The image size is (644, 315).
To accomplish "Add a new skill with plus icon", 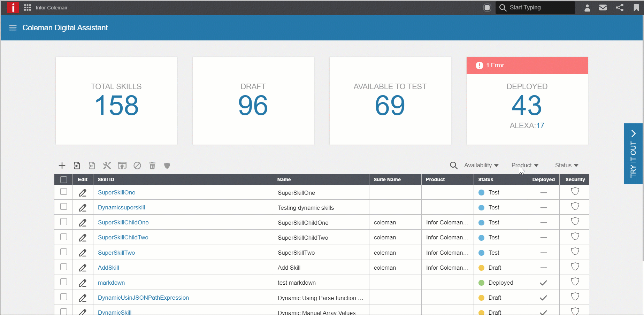I will pyautogui.click(x=62, y=166).
